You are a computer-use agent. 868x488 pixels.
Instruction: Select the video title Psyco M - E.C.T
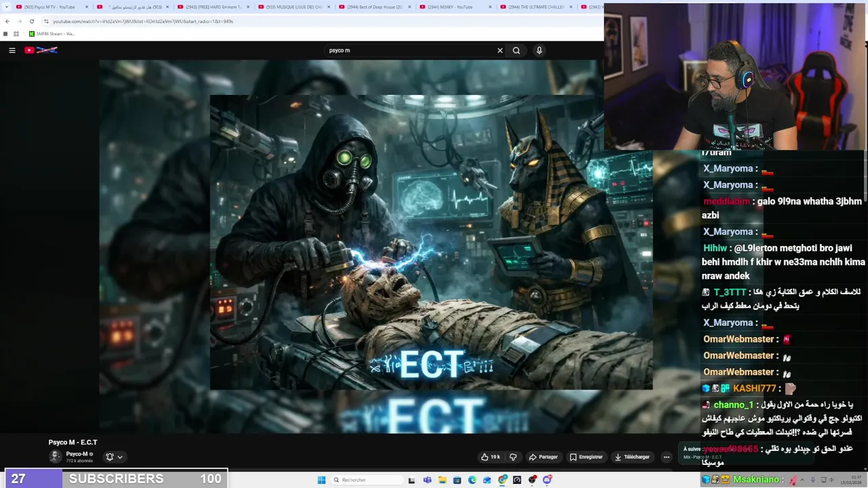click(x=73, y=442)
